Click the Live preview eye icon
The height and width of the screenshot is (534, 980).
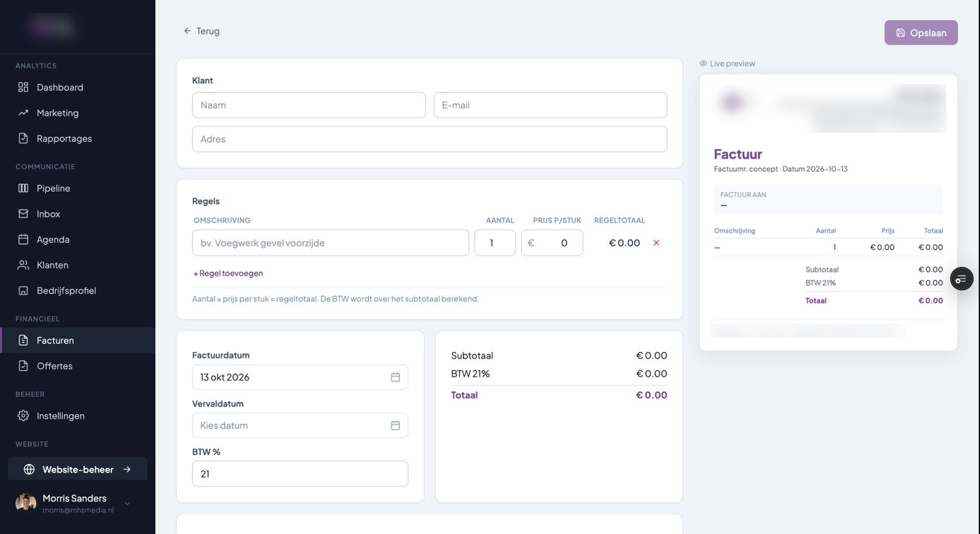click(x=703, y=64)
